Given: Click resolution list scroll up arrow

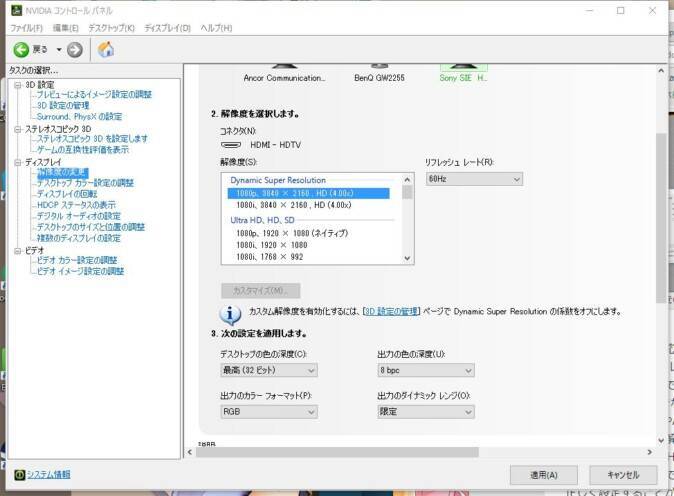Looking at the screenshot, I should click(x=407, y=180).
